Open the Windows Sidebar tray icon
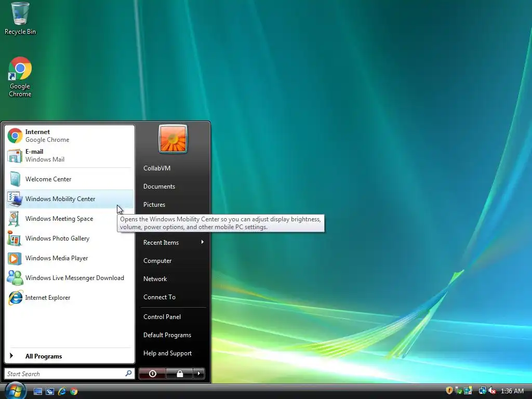Image resolution: width=532 pixels, height=399 pixels. [x=468, y=391]
